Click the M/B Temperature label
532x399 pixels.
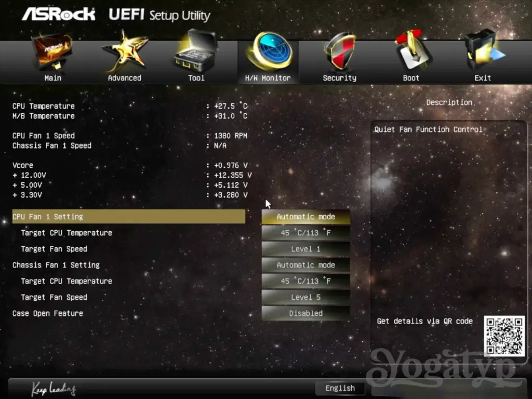tap(44, 116)
